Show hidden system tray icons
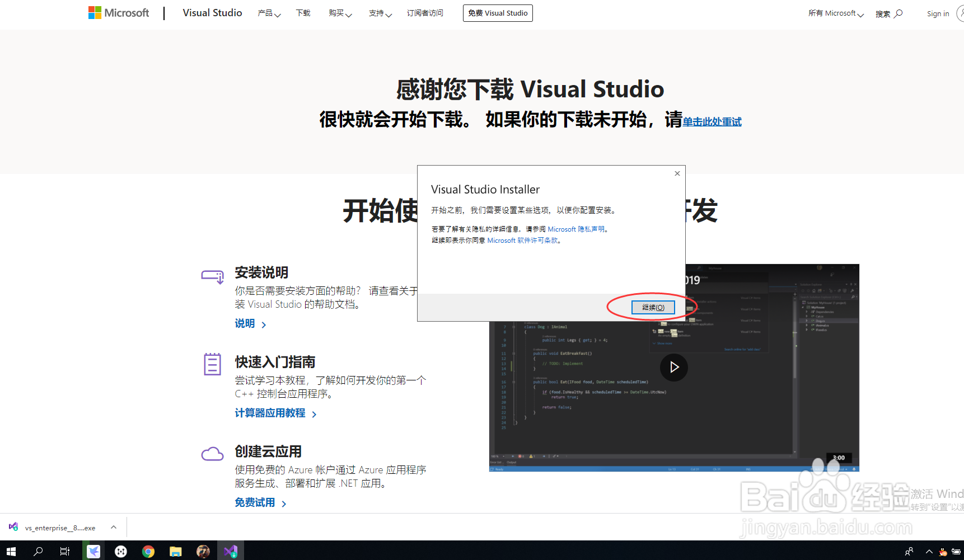Image resolution: width=964 pixels, height=560 pixels. click(x=929, y=552)
